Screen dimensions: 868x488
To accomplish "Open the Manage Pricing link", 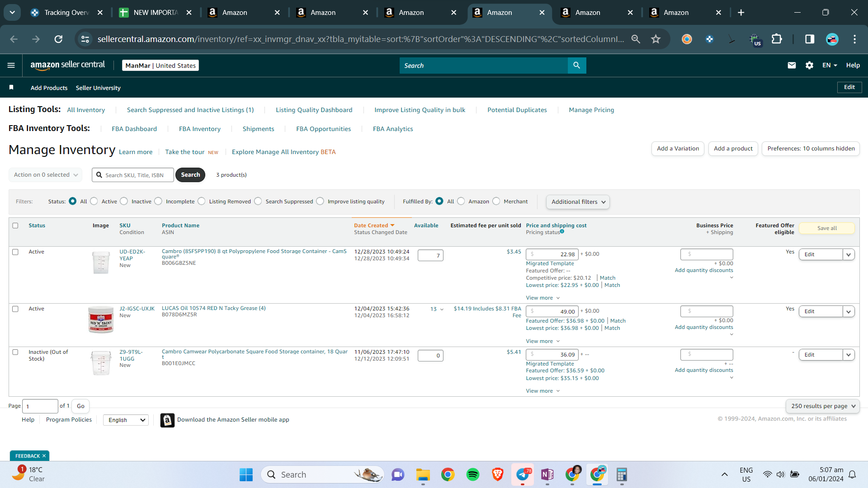I will 591,110.
